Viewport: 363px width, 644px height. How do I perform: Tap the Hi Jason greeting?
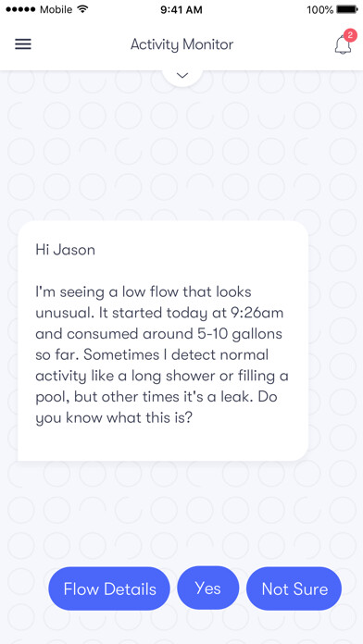(66, 250)
